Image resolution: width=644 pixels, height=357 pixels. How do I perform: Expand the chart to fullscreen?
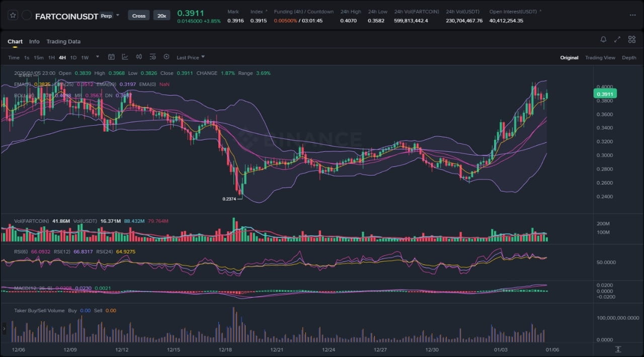(x=617, y=40)
